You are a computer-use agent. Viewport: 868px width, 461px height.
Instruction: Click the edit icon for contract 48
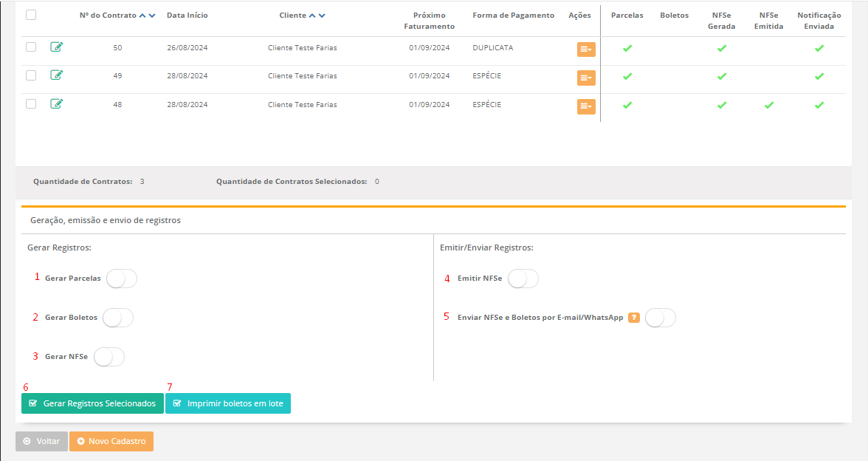(x=57, y=104)
